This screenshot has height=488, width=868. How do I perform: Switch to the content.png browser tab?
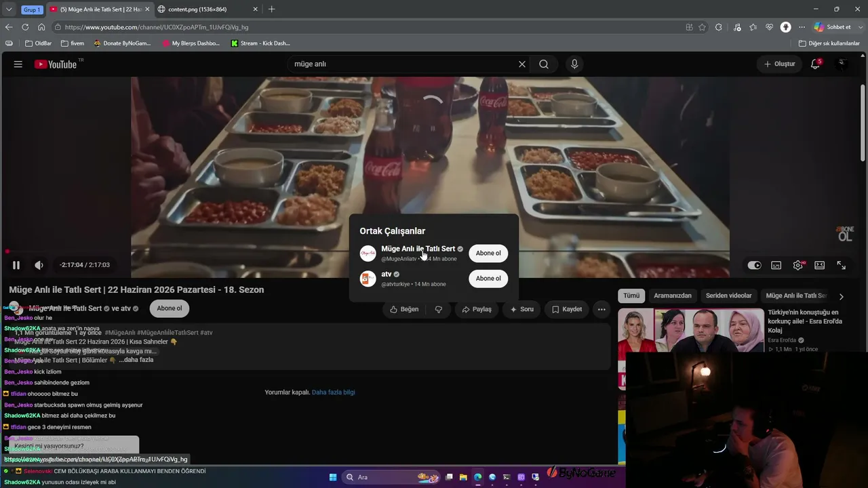pos(208,9)
